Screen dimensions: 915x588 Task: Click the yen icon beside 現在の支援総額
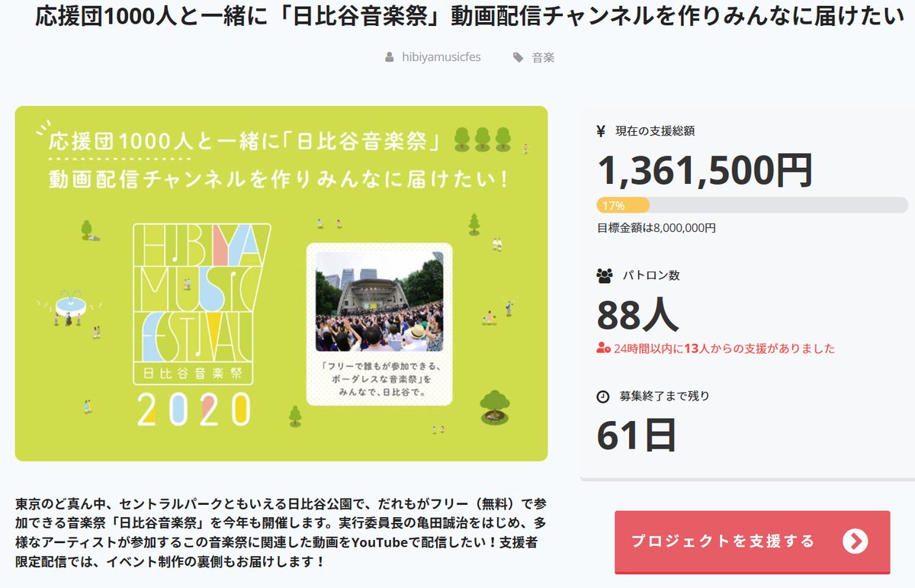click(601, 131)
